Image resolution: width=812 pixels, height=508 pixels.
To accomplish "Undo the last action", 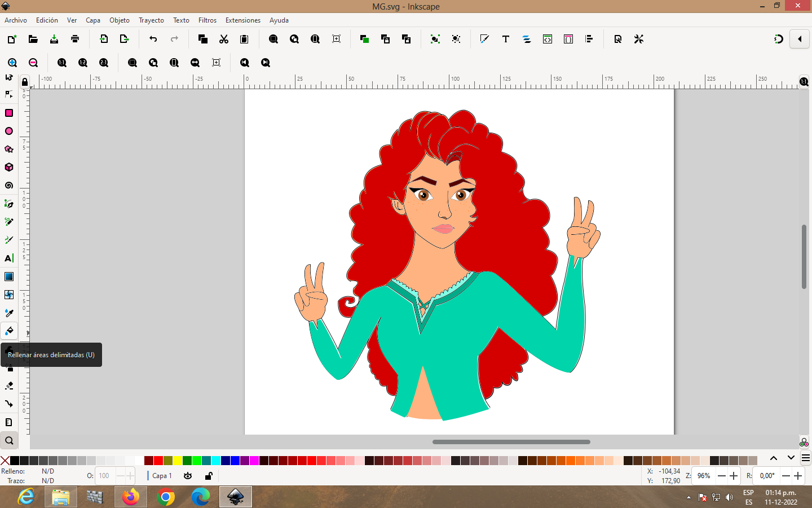I will pyautogui.click(x=153, y=39).
